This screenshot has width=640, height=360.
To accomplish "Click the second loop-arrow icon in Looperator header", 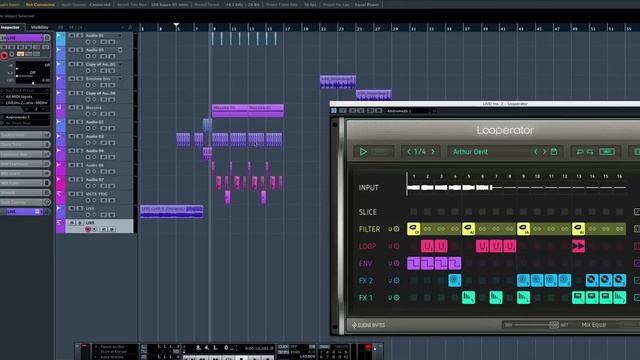I will coord(590,152).
